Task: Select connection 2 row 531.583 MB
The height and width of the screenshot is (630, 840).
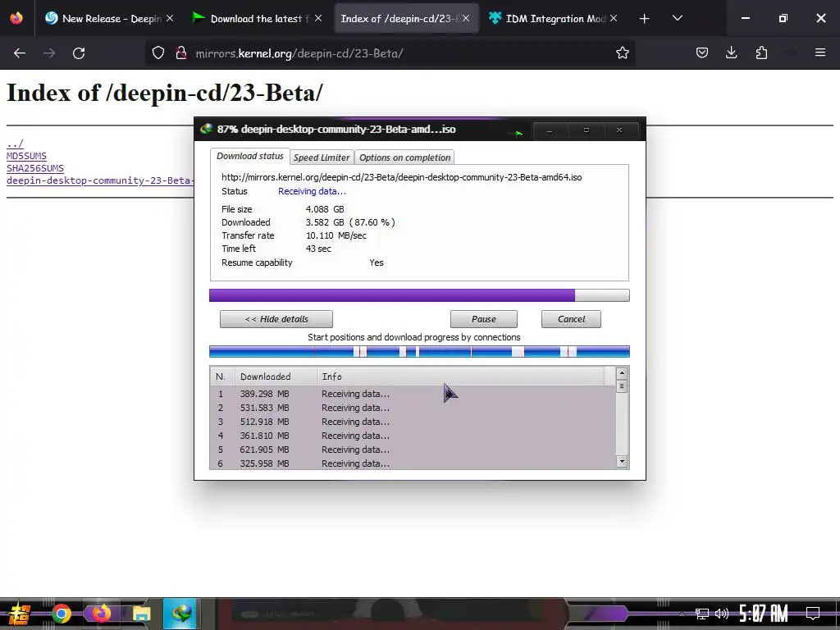Action: pos(413,408)
